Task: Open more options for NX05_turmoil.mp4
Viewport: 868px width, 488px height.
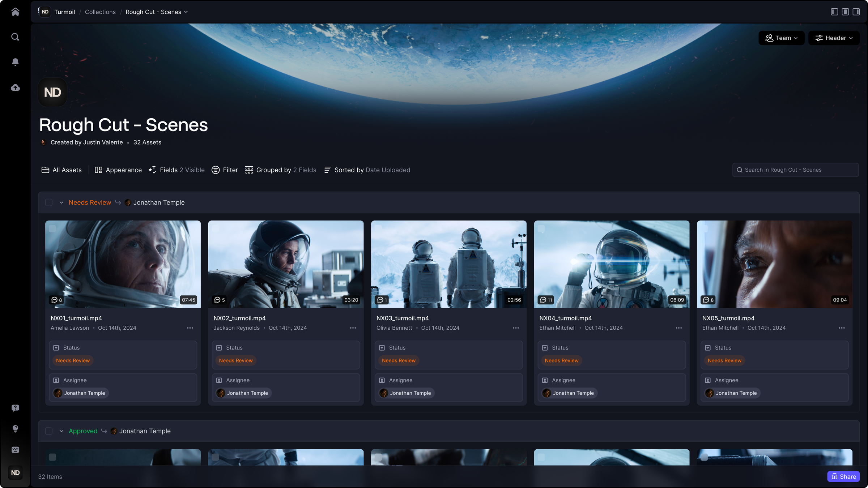Action: click(842, 328)
